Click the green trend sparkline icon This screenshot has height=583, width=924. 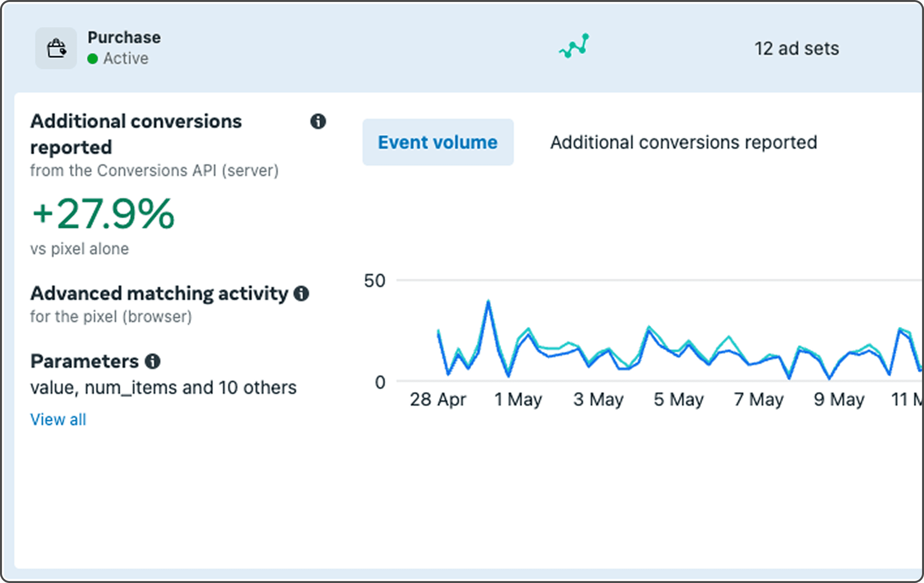pyautogui.click(x=574, y=46)
